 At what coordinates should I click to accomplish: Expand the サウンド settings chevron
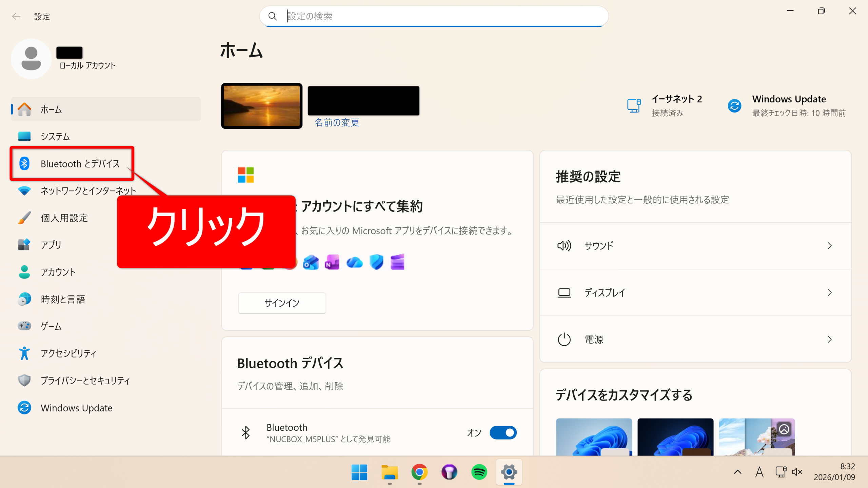[x=829, y=246]
